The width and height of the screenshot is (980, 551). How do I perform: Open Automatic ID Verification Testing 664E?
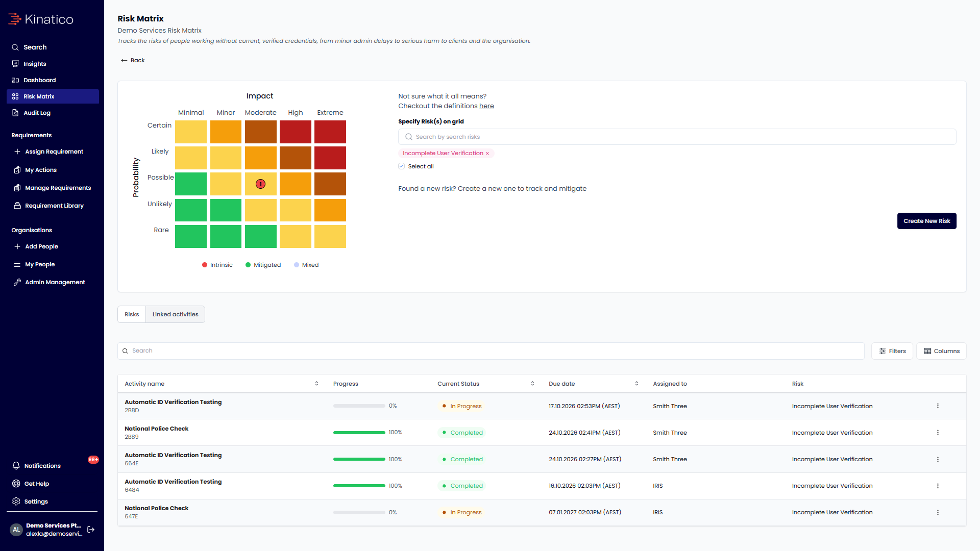pos(173,455)
